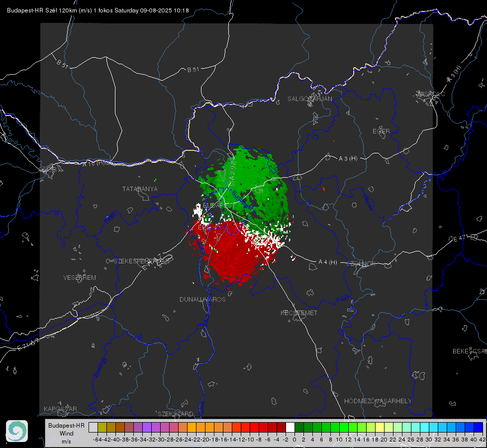
Task: Select the MISKOLC city label
Action: click(x=431, y=94)
